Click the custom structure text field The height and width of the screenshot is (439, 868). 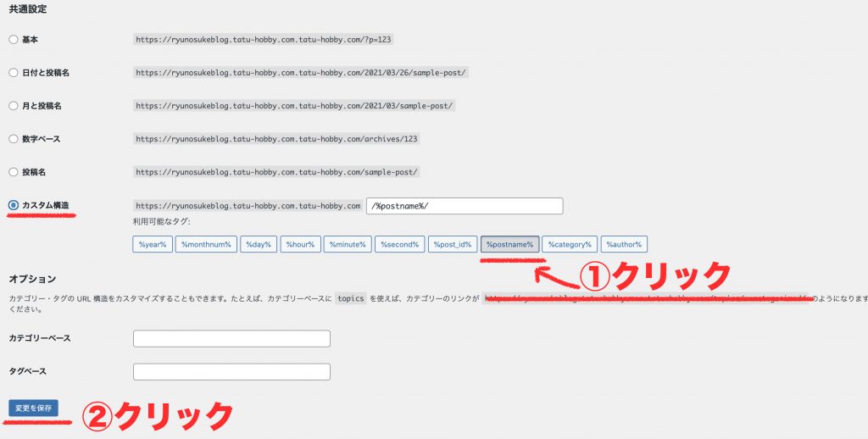coord(465,206)
